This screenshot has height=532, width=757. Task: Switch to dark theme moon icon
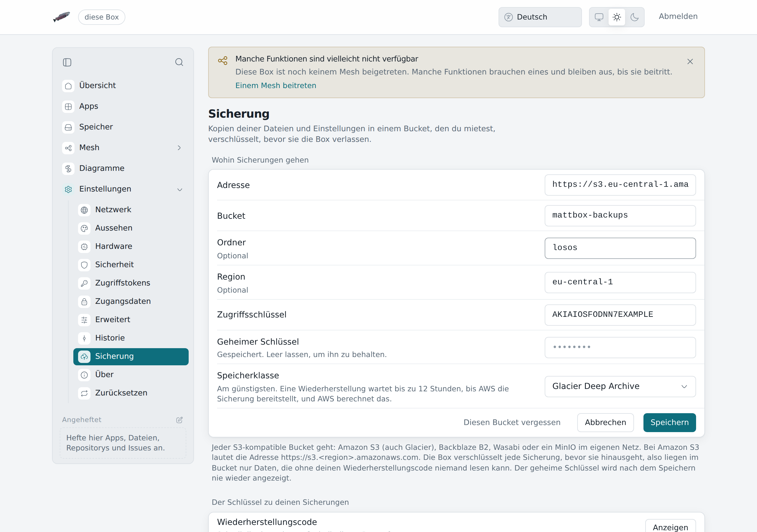coord(635,17)
